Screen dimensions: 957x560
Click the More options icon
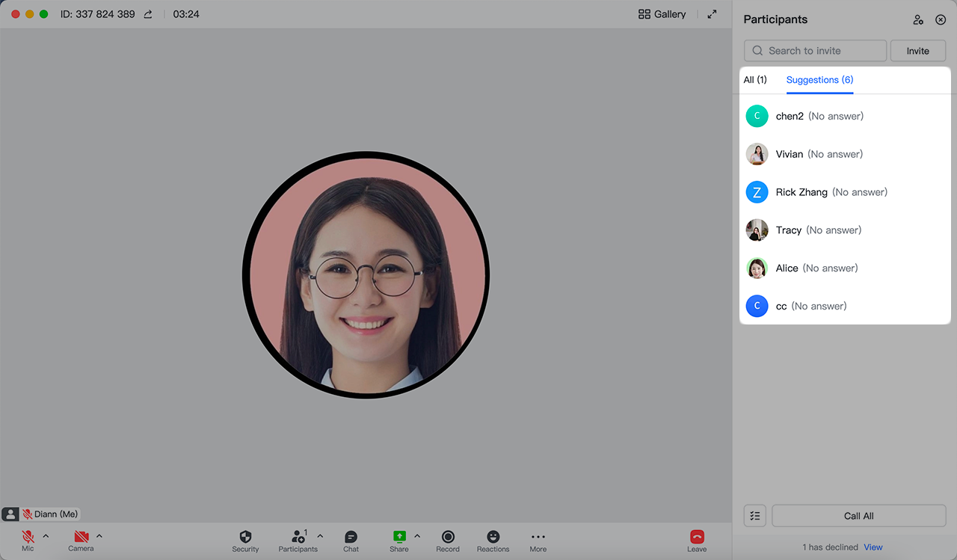pyautogui.click(x=538, y=536)
